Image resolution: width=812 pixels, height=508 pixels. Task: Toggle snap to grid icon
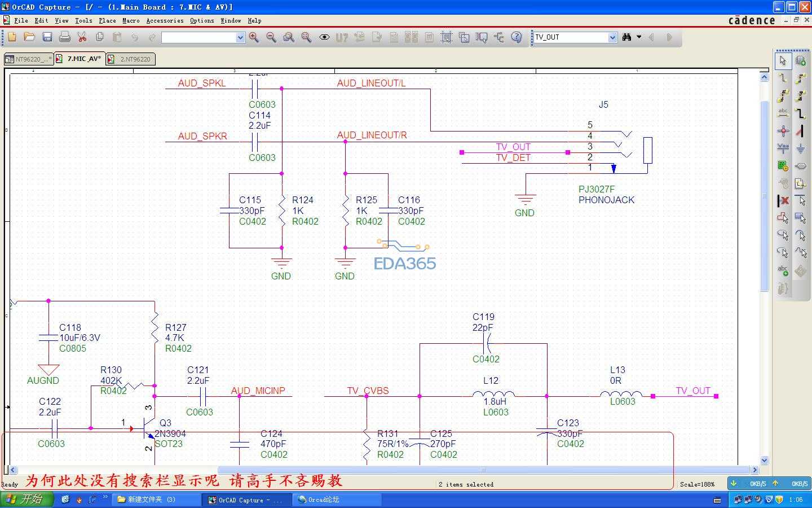[x=446, y=37]
